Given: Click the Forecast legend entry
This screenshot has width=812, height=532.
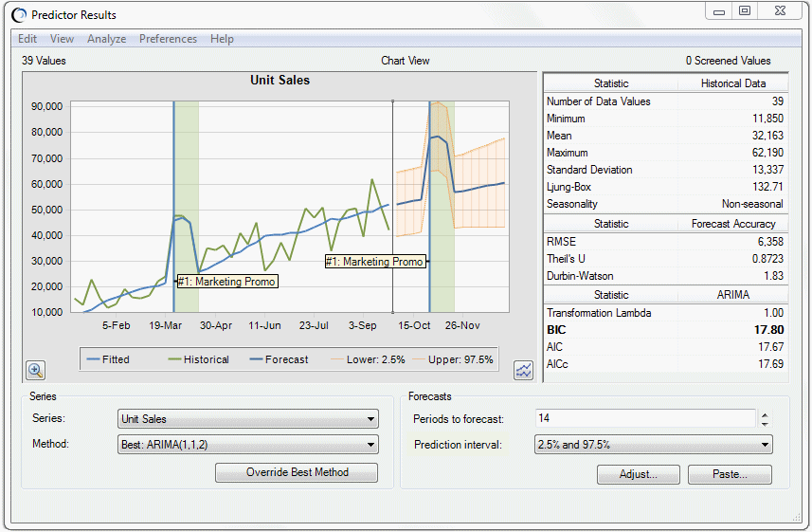Looking at the screenshot, I should click(280, 359).
